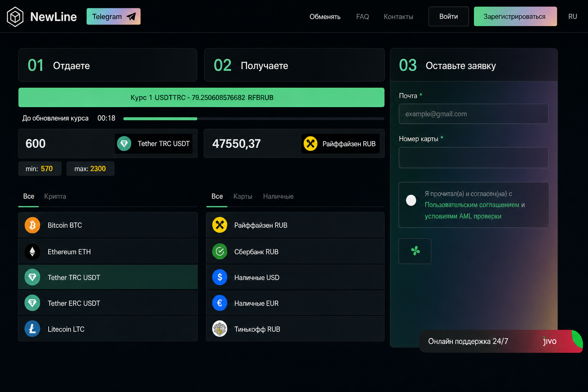Choose the Ethereum ETH diamond icon
588x392 pixels.
point(33,252)
